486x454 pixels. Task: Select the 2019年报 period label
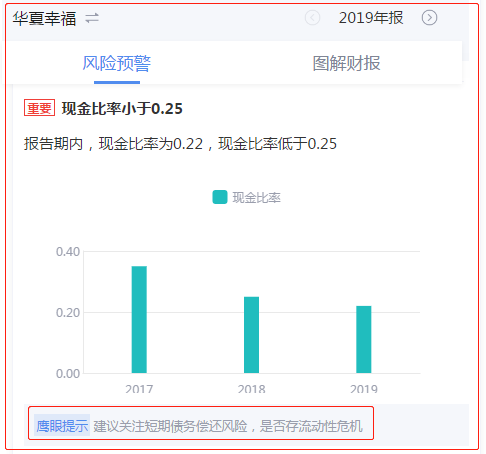[x=371, y=18]
